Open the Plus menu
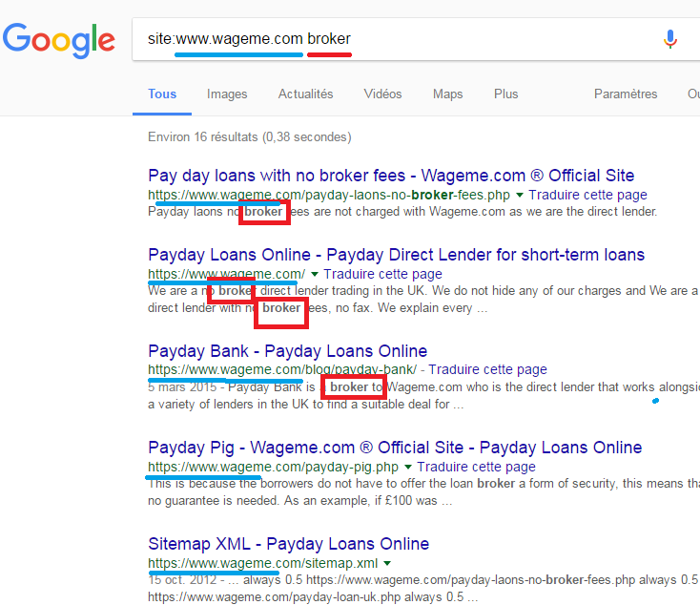 click(505, 94)
